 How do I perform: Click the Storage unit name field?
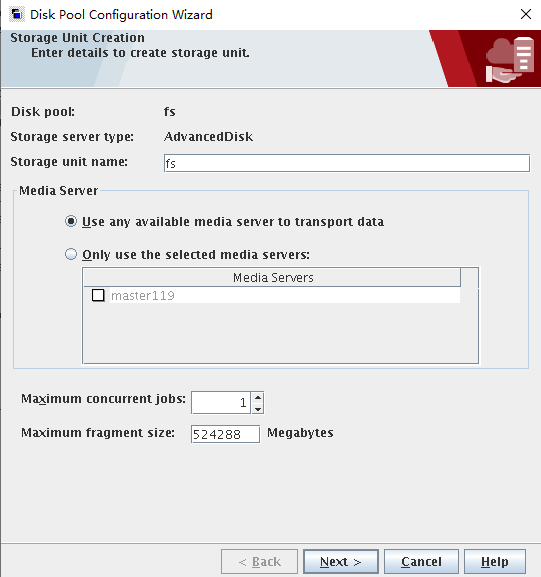[347, 163]
